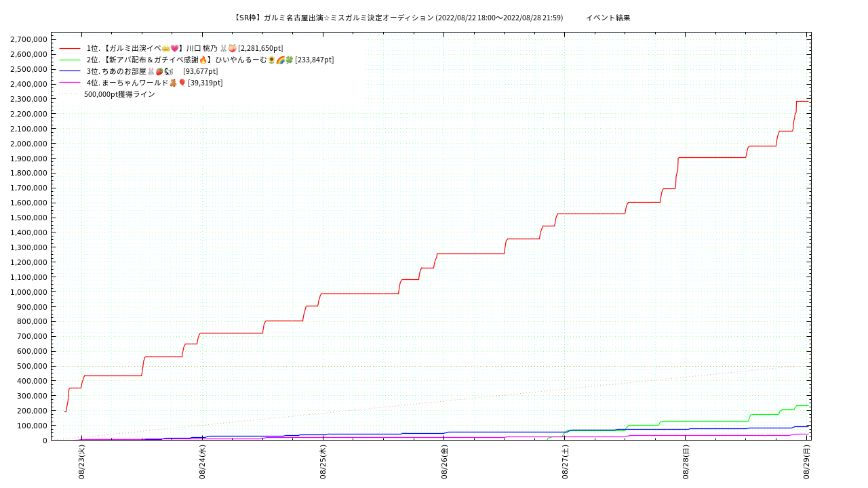Click the green line sample for 2位
This screenshot has width=868, height=488.
pos(70,60)
